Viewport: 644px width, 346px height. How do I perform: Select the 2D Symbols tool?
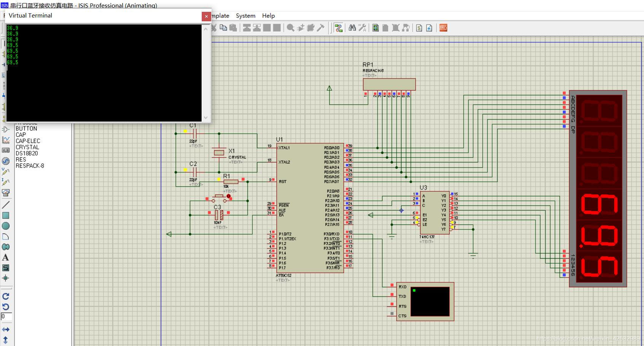coord(6,268)
